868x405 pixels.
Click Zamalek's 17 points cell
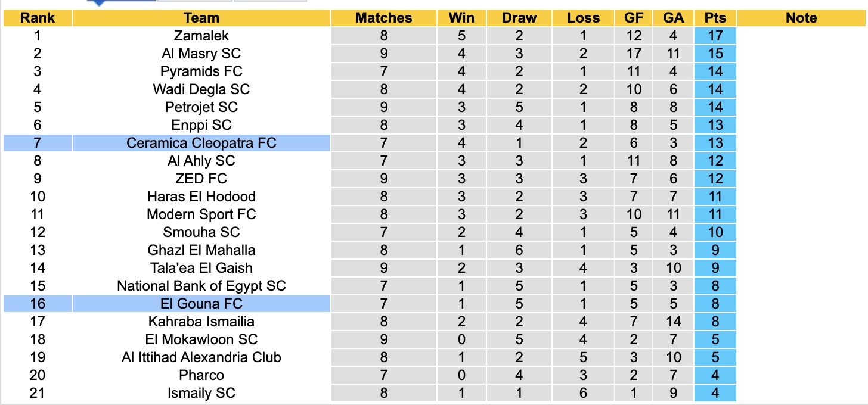point(715,36)
